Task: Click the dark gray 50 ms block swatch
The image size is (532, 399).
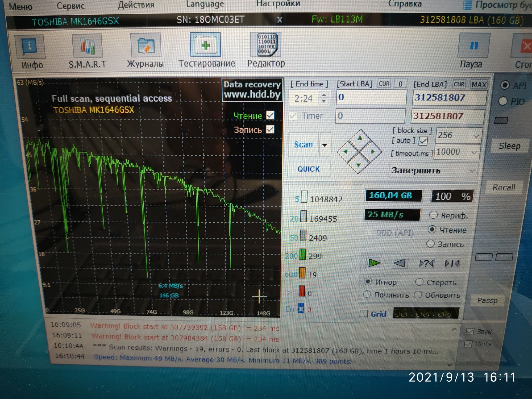Action: (303, 235)
